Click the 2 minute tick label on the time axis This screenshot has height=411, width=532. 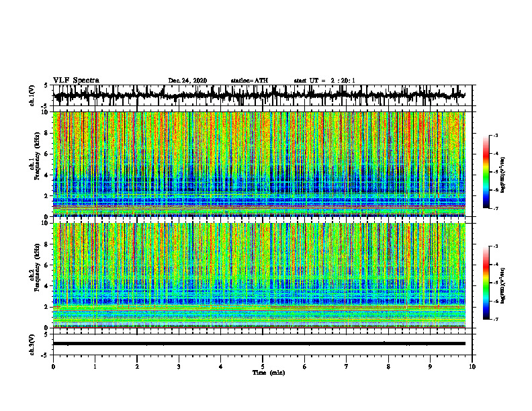tap(137, 367)
